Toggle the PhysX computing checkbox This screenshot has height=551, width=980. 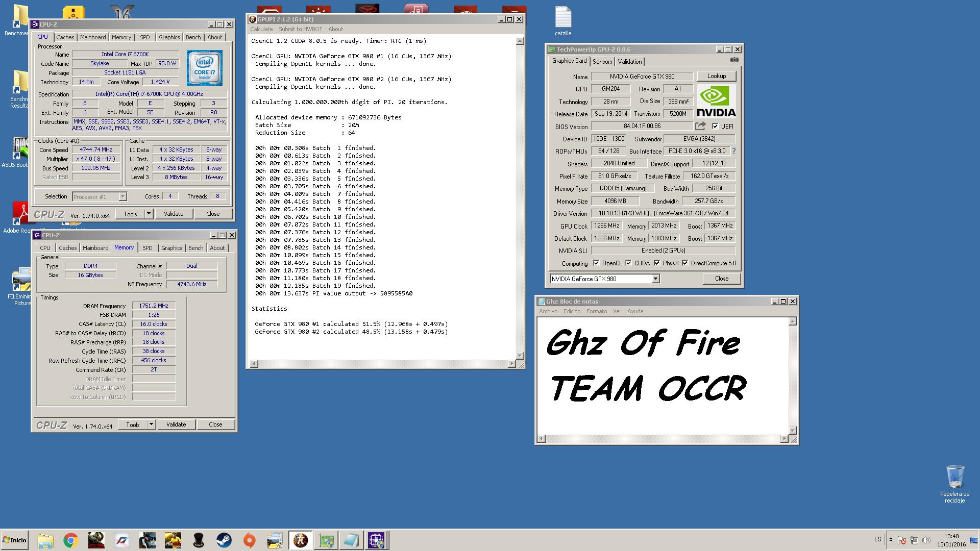click(x=657, y=263)
